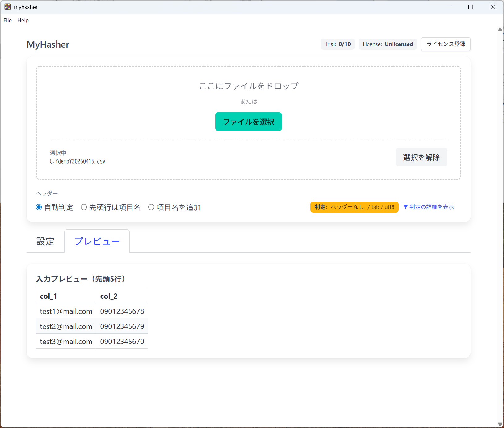Switch to the 設定 tab
The width and height of the screenshot is (504, 428).
tap(45, 241)
